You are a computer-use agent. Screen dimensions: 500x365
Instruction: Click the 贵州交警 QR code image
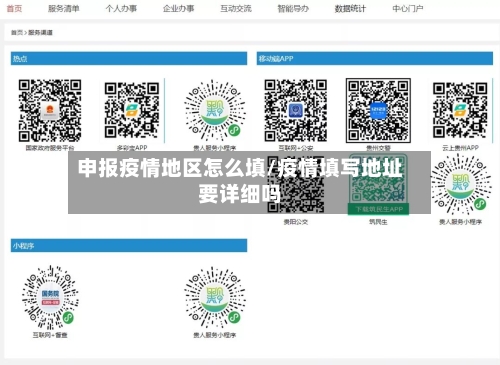[x=378, y=110]
